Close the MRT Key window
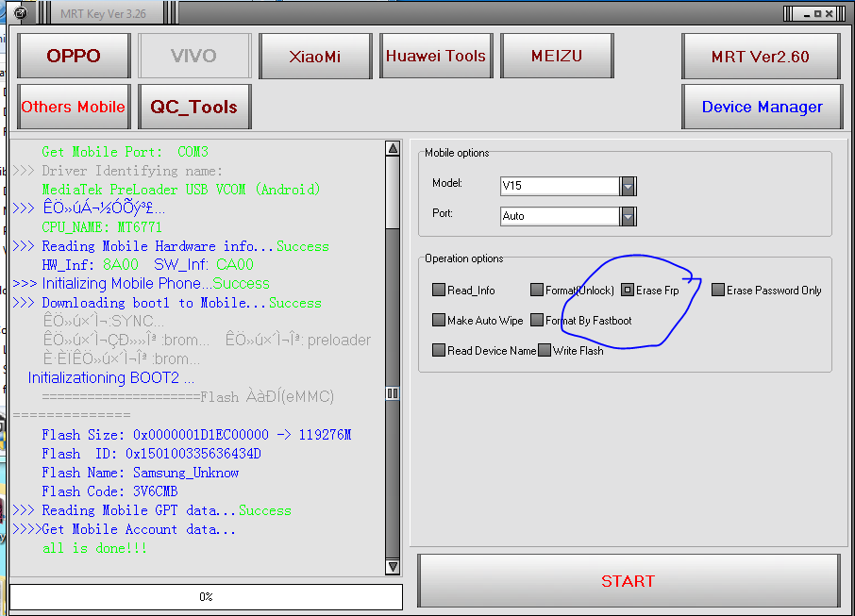The width and height of the screenshot is (855, 616). click(829, 13)
